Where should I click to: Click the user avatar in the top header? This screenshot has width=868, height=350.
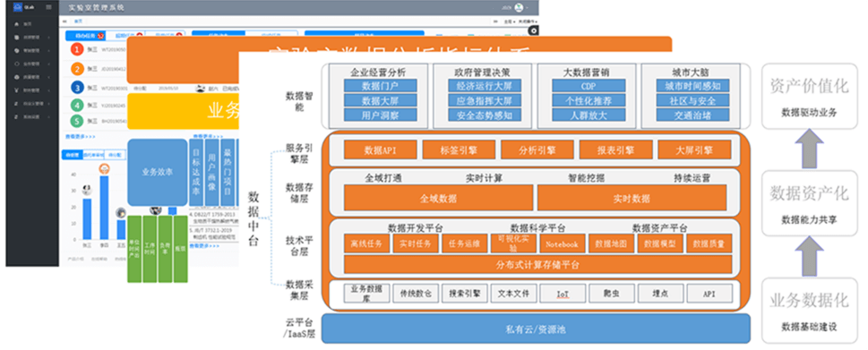pyautogui.click(x=519, y=7)
